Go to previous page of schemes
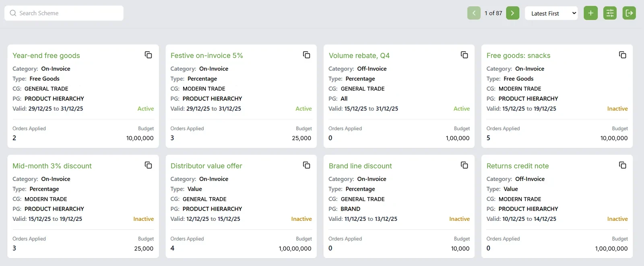The image size is (644, 266). [474, 13]
